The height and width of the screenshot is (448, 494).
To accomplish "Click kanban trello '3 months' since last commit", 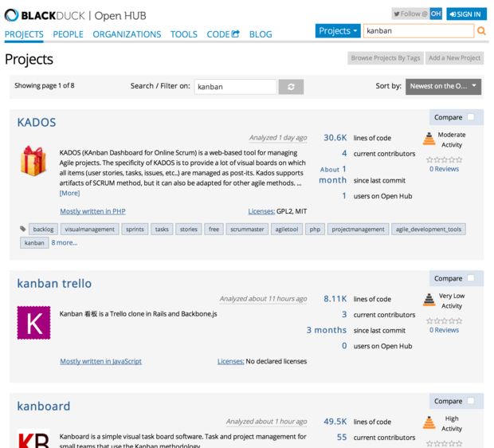I will (327, 330).
